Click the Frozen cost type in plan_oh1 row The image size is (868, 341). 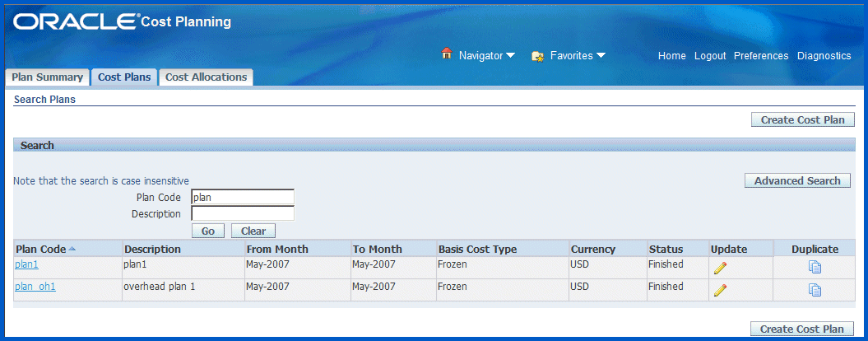tap(453, 287)
